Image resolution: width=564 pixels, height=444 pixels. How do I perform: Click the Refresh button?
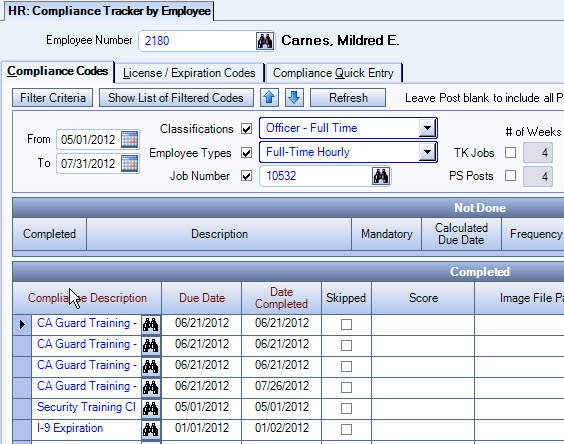coord(348,98)
